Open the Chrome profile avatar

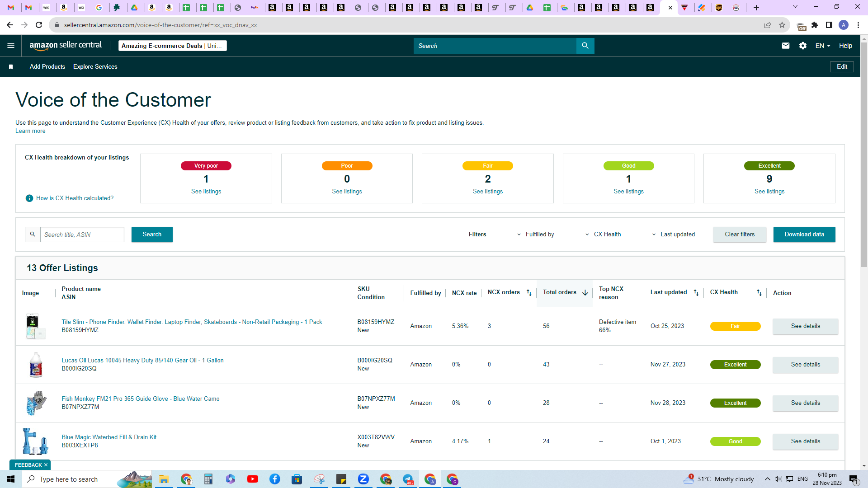(844, 25)
